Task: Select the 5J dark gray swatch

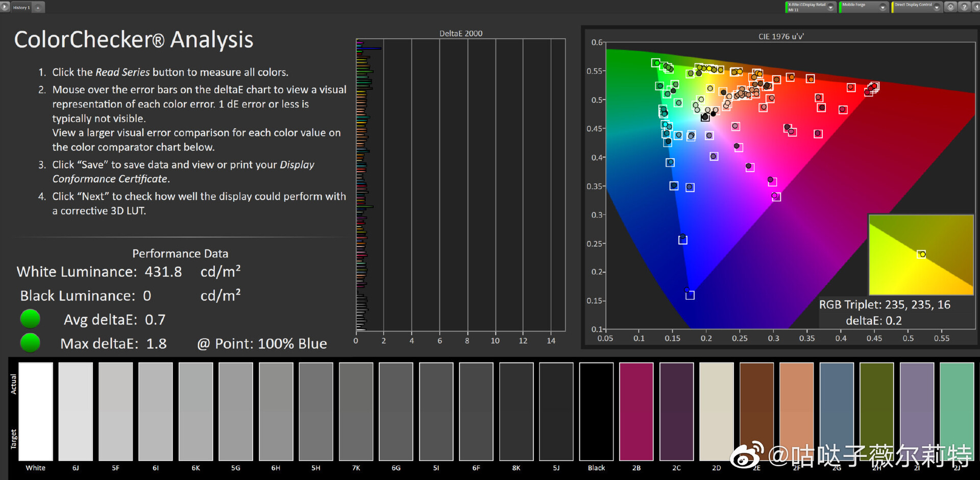Action: [556, 412]
